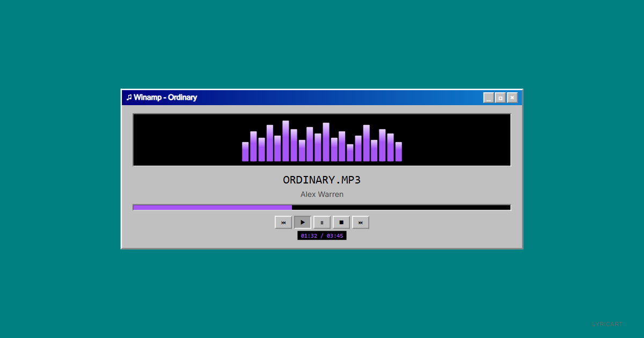
Task: Skip to the next track icon
Action: tap(360, 222)
